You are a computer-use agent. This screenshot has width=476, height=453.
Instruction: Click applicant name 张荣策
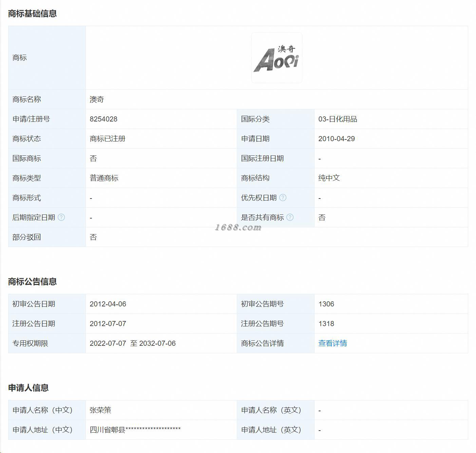[100, 410]
